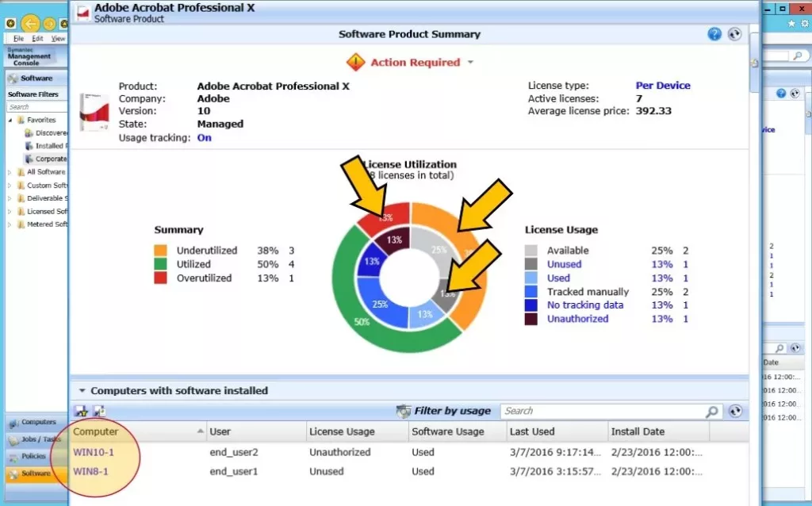Image resolution: width=812 pixels, height=506 pixels.
Task: Open the File menu
Action: coord(18,38)
